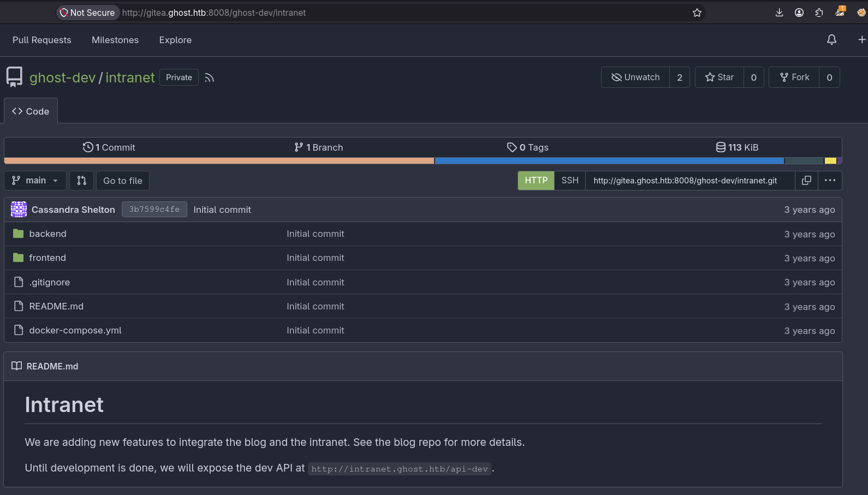Open the watchers count 2
The image size is (868, 495).
point(680,77)
